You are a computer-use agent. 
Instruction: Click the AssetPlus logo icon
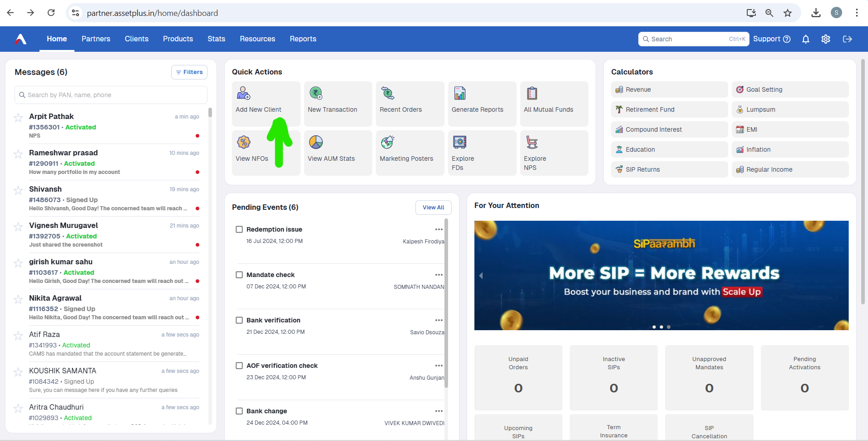coord(20,39)
